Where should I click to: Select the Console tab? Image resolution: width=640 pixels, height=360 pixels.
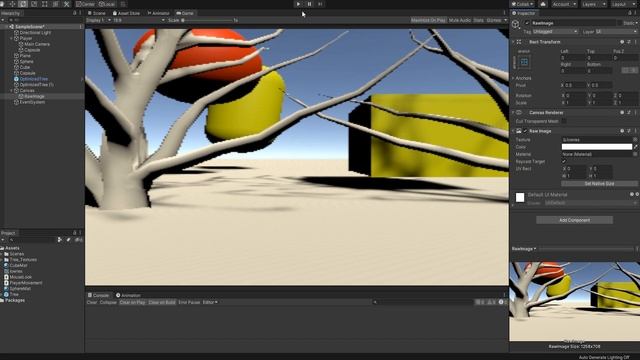[x=99, y=295]
